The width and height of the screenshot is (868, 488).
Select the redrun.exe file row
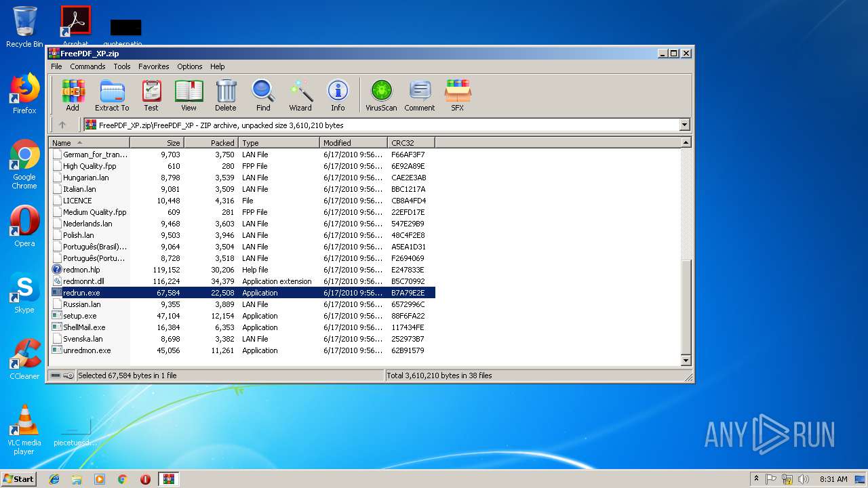[x=242, y=293]
